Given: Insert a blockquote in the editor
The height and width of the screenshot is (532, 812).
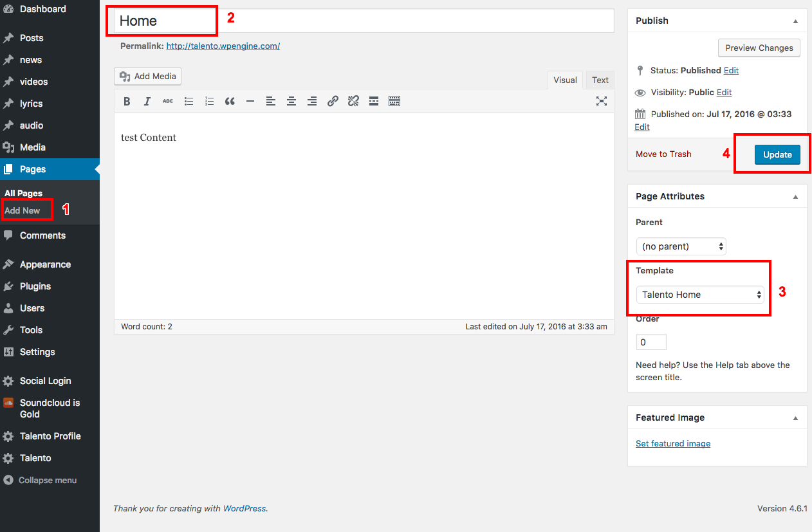Looking at the screenshot, I should (x=230, y=101).
